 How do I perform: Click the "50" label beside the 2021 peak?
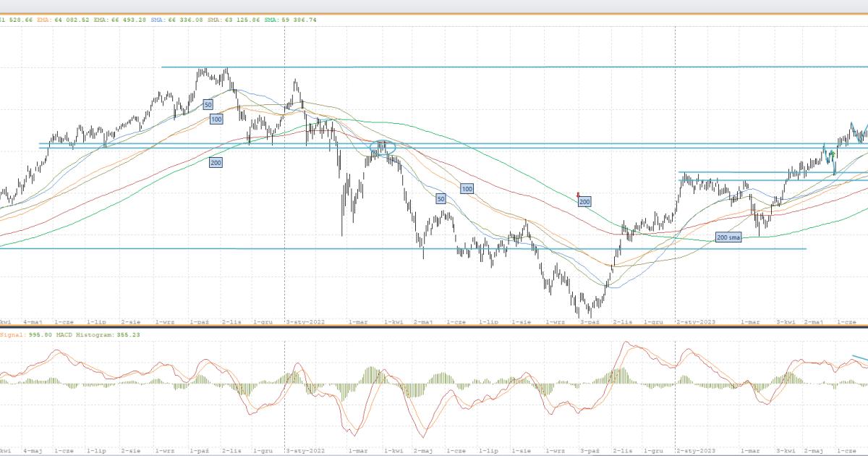pos(208,105)
